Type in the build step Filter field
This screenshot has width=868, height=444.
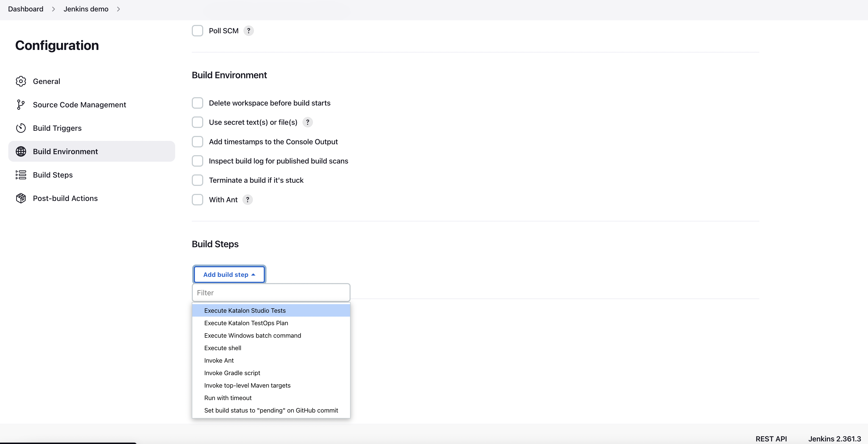tap(271, 292)
